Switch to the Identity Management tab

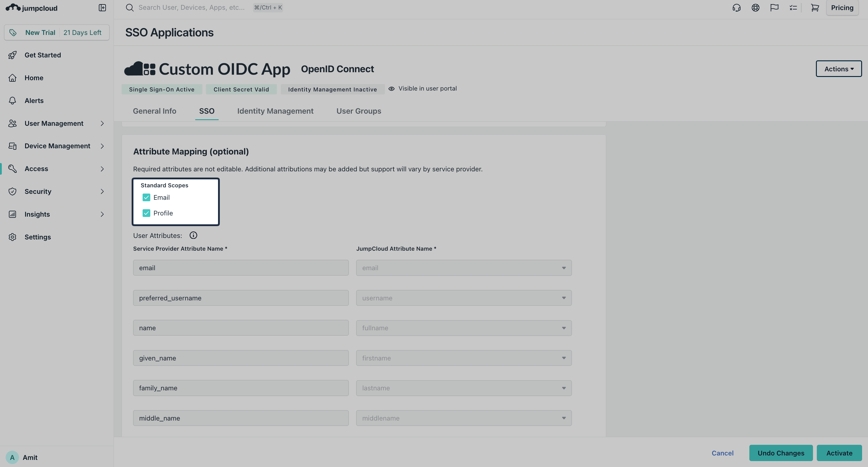point(275,111)
